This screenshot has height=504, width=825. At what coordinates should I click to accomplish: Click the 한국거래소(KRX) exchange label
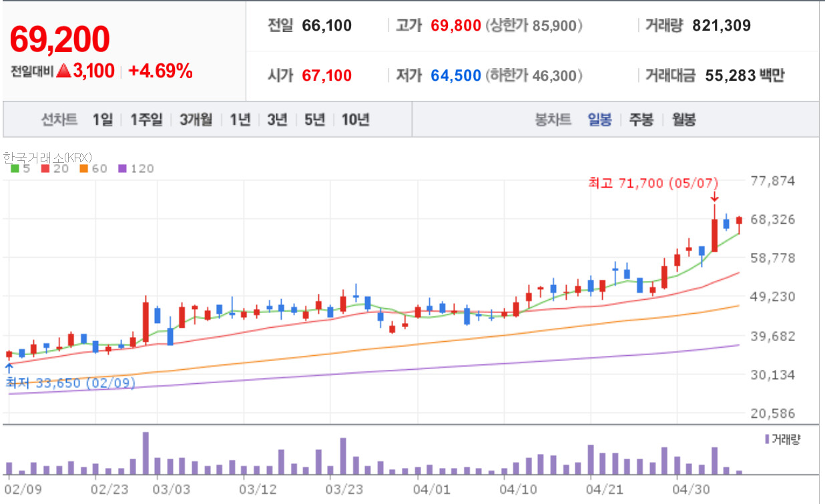click(47, 158)
